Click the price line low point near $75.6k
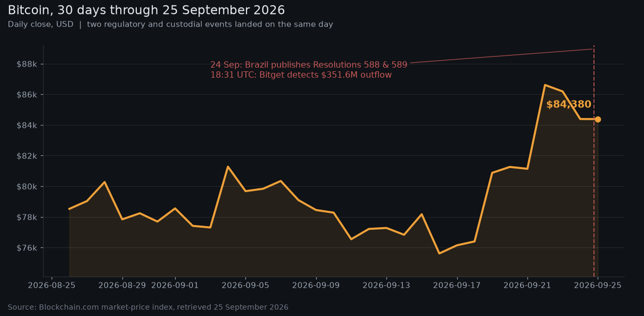Viewport: 644px width, 316px height. click(439, 253)
